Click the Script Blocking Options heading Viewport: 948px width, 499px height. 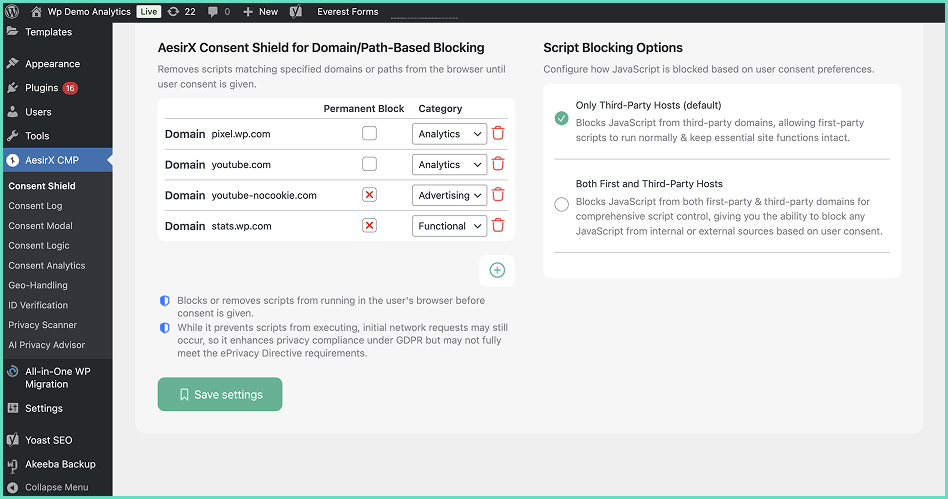pos(613,48)
